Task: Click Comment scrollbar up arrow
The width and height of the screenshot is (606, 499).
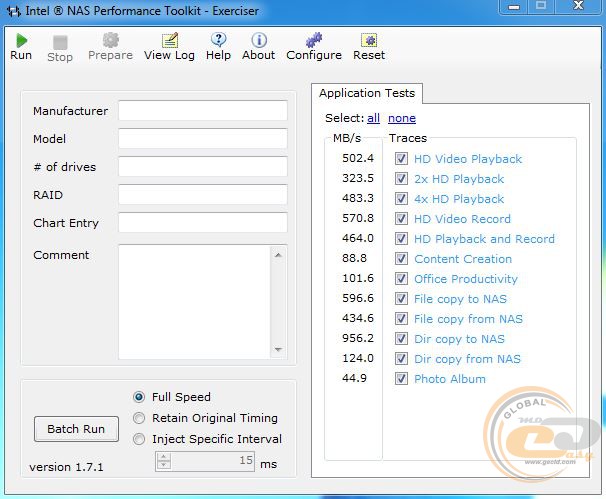Action: [278, 255]
